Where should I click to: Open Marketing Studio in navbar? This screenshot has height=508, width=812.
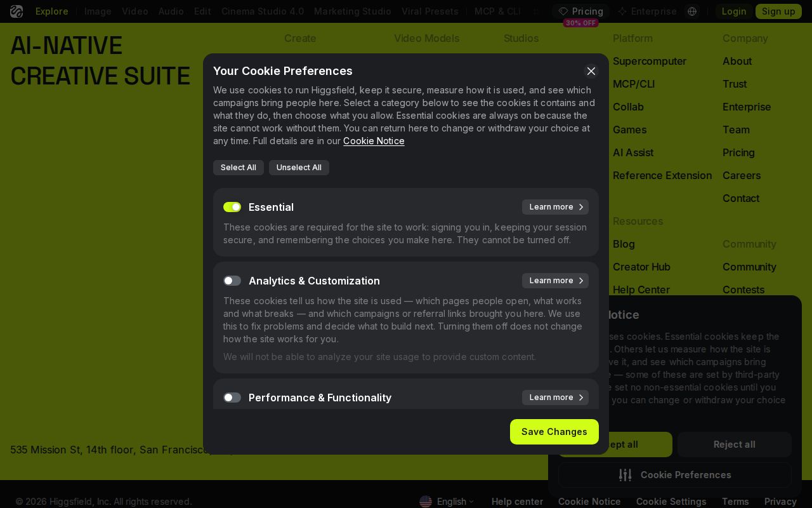353,11
